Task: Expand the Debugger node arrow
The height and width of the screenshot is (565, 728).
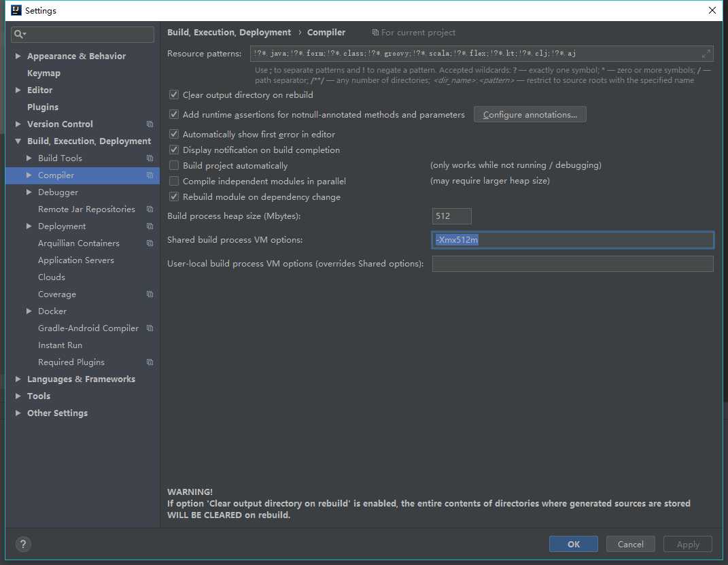Action: coord(29,192)
